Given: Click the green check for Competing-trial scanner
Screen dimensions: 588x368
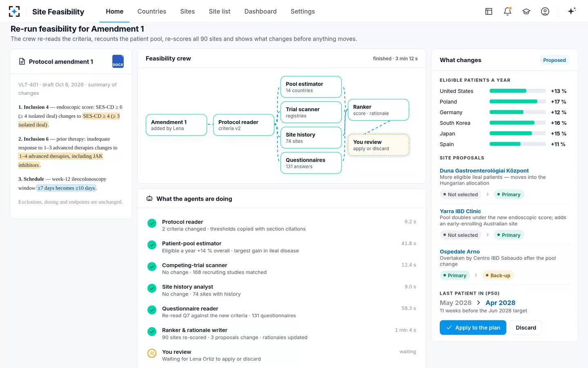Looking at the screenshot, I should [152, 267].
